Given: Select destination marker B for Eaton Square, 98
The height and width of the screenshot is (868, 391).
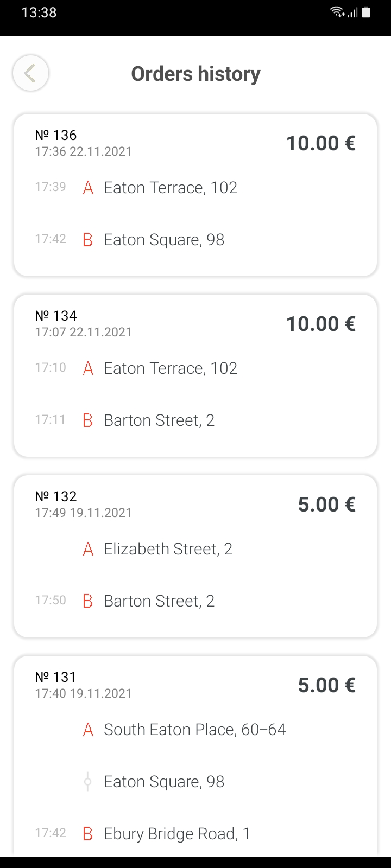Looking at the screenshot, I should pyautogui.click(x=88, y=240).
